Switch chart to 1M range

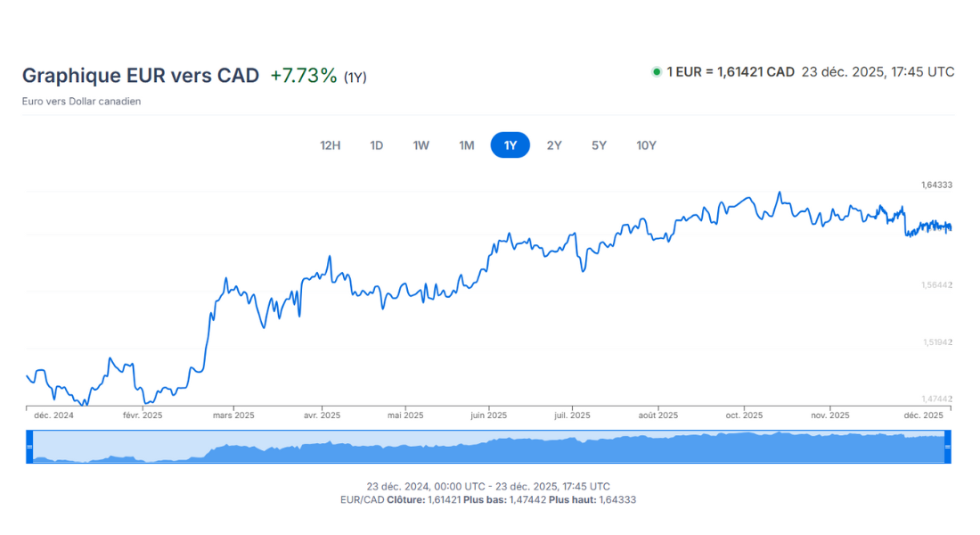point(466,145)
